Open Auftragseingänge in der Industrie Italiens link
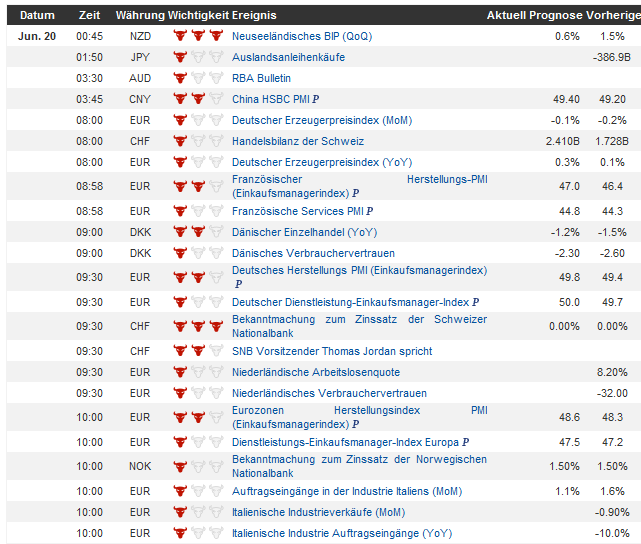Screen dimensions: 641x544 [347, 491]
